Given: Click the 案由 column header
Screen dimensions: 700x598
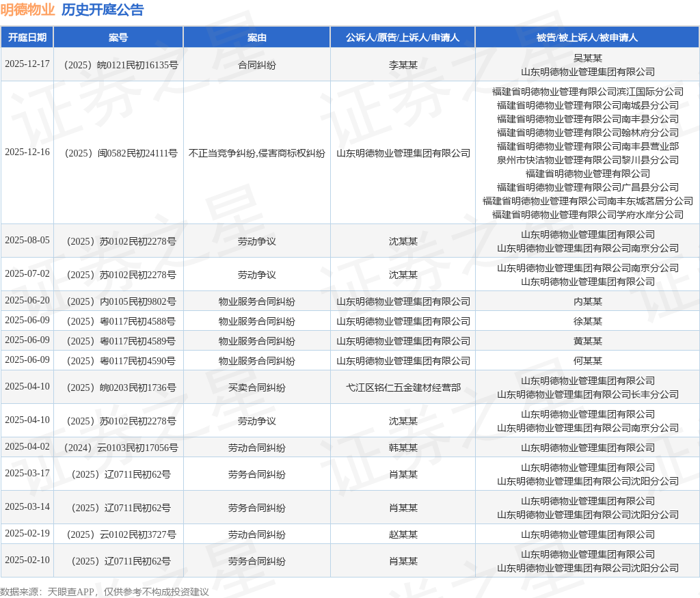Looking at the screenshot, I should pyautogui.click(x=256, y=38).
